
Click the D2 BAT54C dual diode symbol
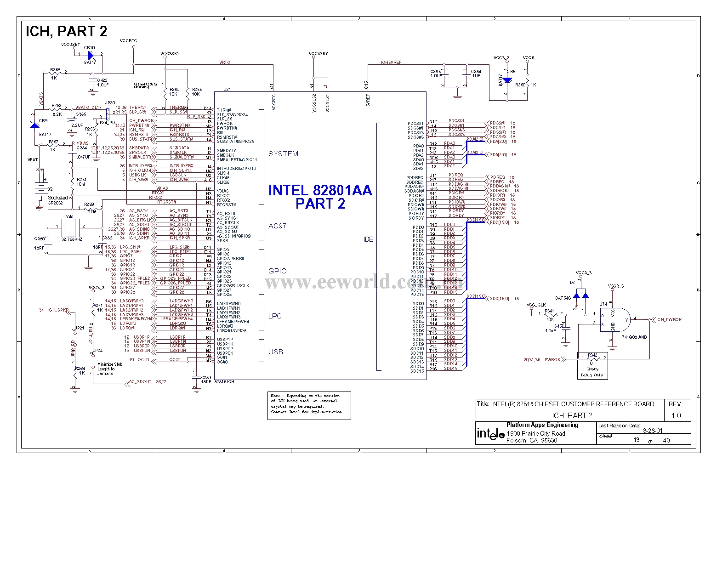580,294
